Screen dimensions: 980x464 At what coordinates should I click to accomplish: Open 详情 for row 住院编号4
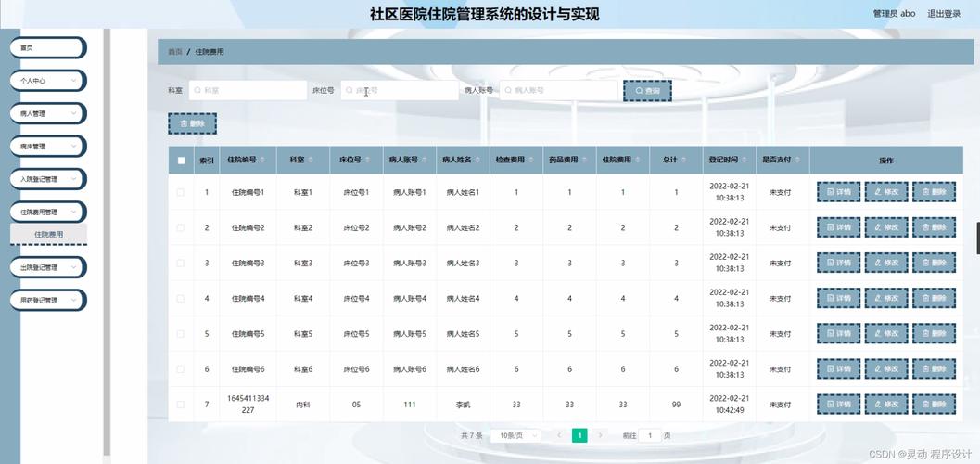point(839,298)
